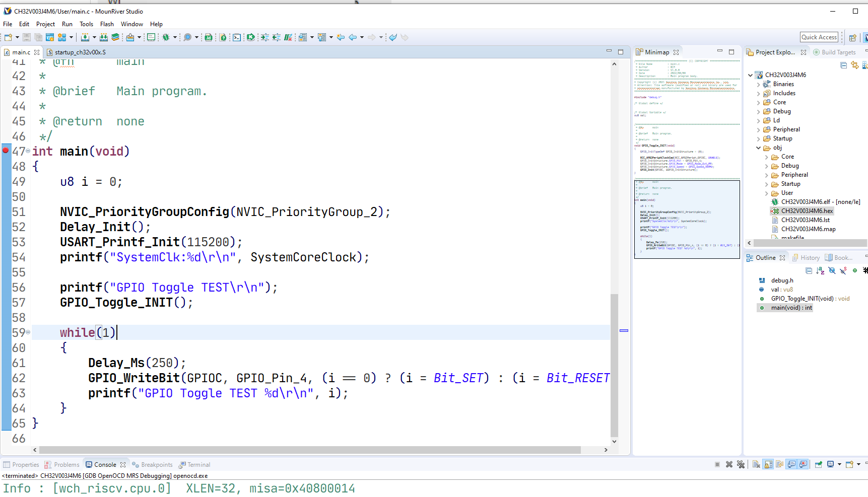Click the Last edit location arrow icon
The height and width of the screenshot is (497, 868).
point(341,37)
